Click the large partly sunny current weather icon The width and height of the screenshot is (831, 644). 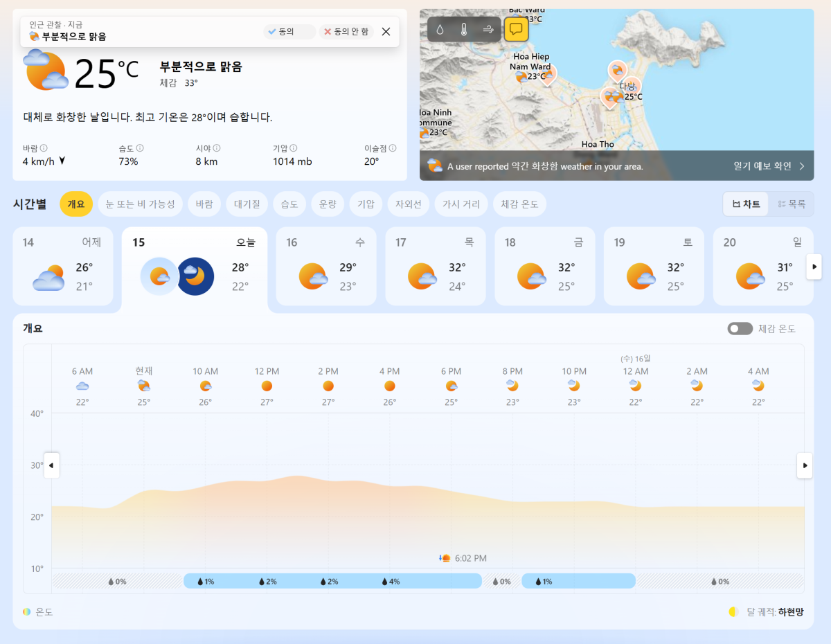point(46,70)
